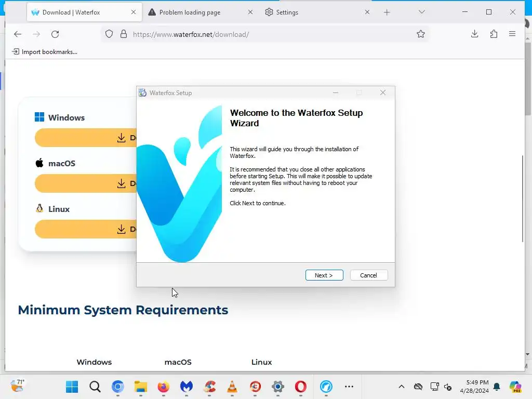This screenshot has height=399, width=532.
Task: Close the Settings tab
Action: [x=367, y=12]
